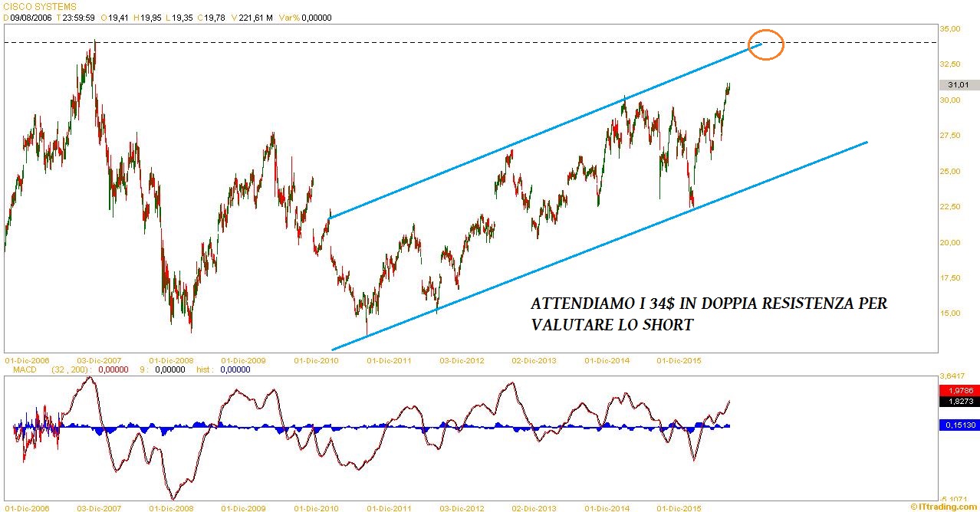Click the 20,00 price axis label
This screenshot has width=980, height=512.
tap(950, 243)
